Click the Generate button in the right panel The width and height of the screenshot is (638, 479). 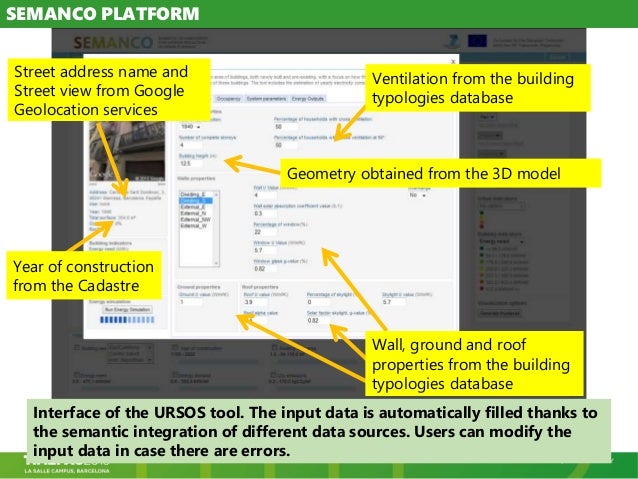point(500,313)
